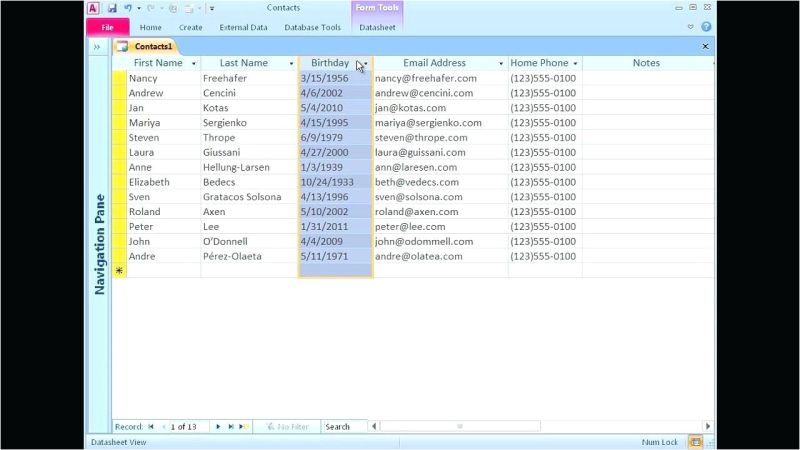Viewport: 800px width, 450px height.
Task: Click the last name cell Pérez-Olaeta
Action: pos(249,256)
